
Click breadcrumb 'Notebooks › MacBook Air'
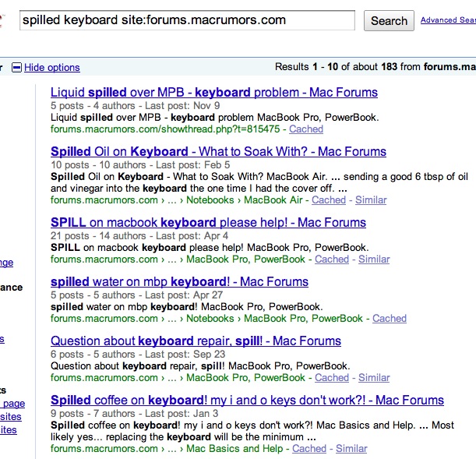point(245,200)
